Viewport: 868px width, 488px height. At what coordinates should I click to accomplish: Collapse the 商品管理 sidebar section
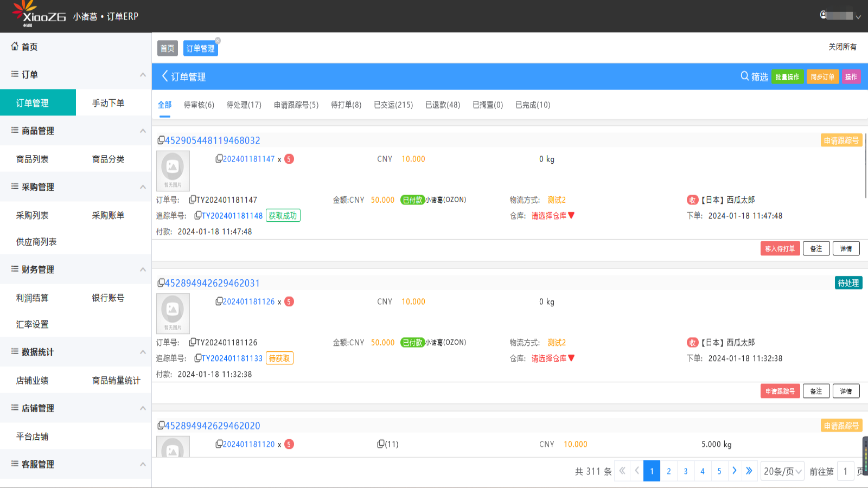coord(143,131)
